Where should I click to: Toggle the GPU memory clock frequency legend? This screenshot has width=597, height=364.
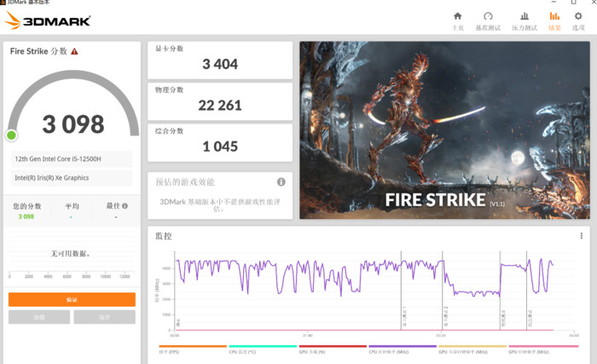pyautogui.click(x=472, y=350)
